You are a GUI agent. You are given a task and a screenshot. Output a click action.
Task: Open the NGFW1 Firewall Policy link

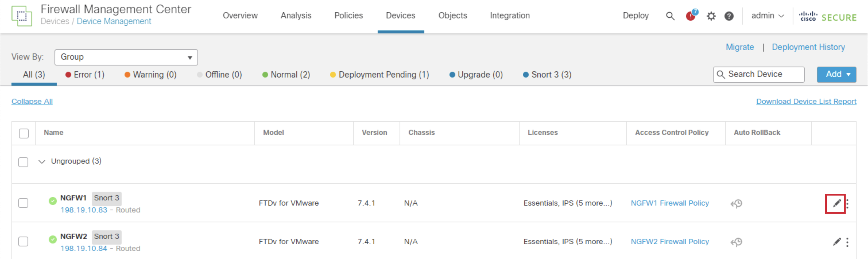[670, 203]
